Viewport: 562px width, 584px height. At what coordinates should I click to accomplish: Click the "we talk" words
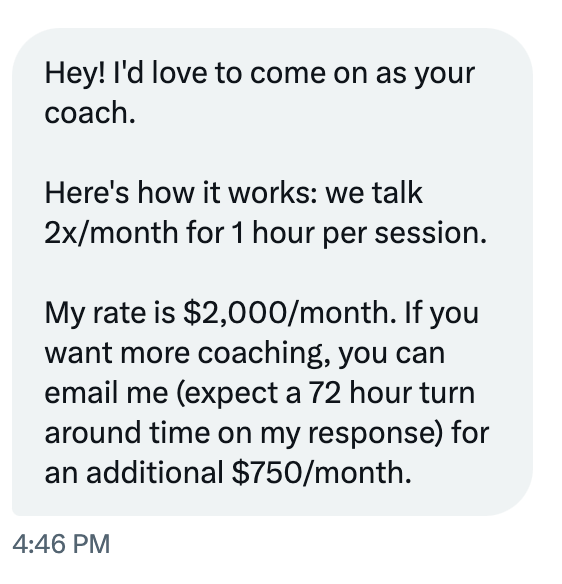tap(374, 193)
